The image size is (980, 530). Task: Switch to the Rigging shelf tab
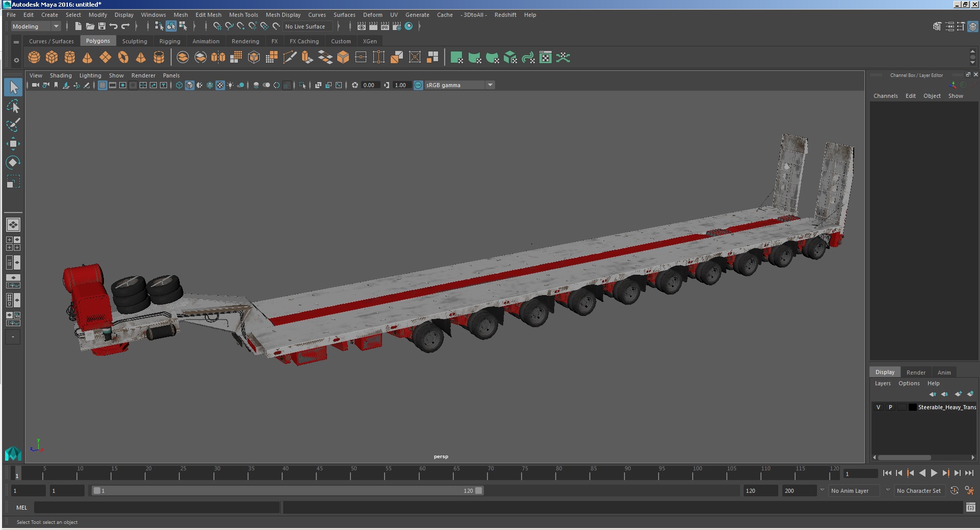tap(170, 41)
